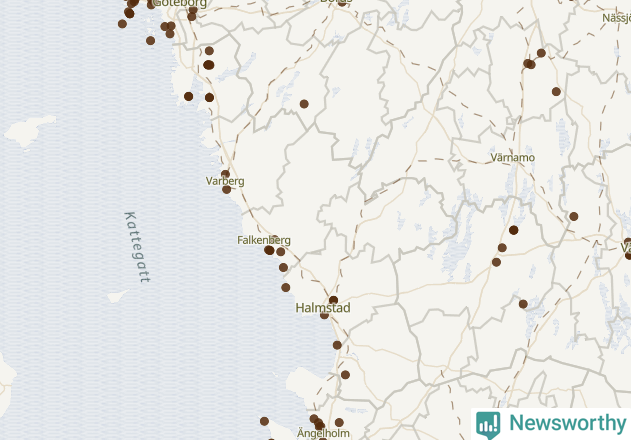Viewport: 631px width, 440px height.
Task: Click the Kattegatt sea label
Action: 138,247
